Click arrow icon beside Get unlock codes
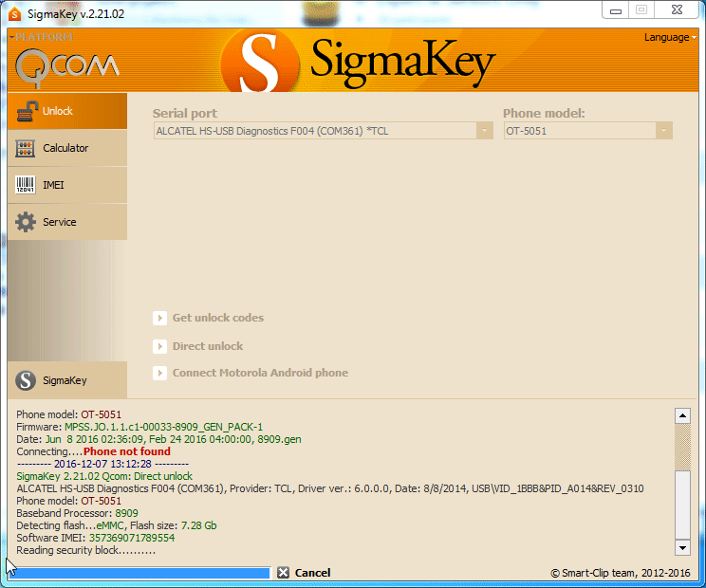This screenshot has width=706, height=588. [159, 318]
